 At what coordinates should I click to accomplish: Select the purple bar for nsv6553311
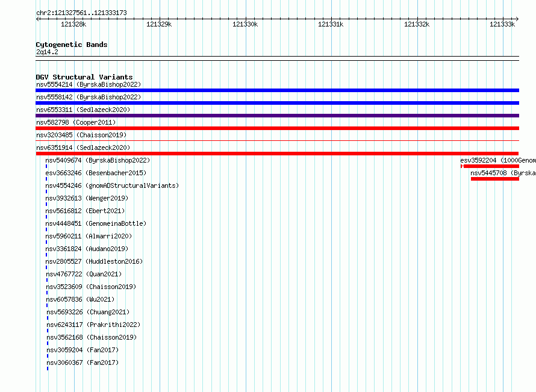pyautogui.click(x=277, y=116)
